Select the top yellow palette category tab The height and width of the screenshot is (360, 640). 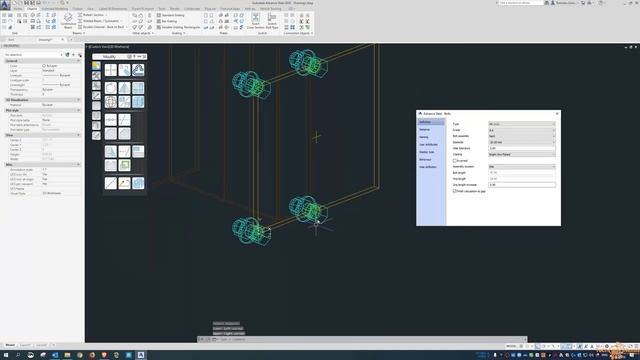coord(96,65)
